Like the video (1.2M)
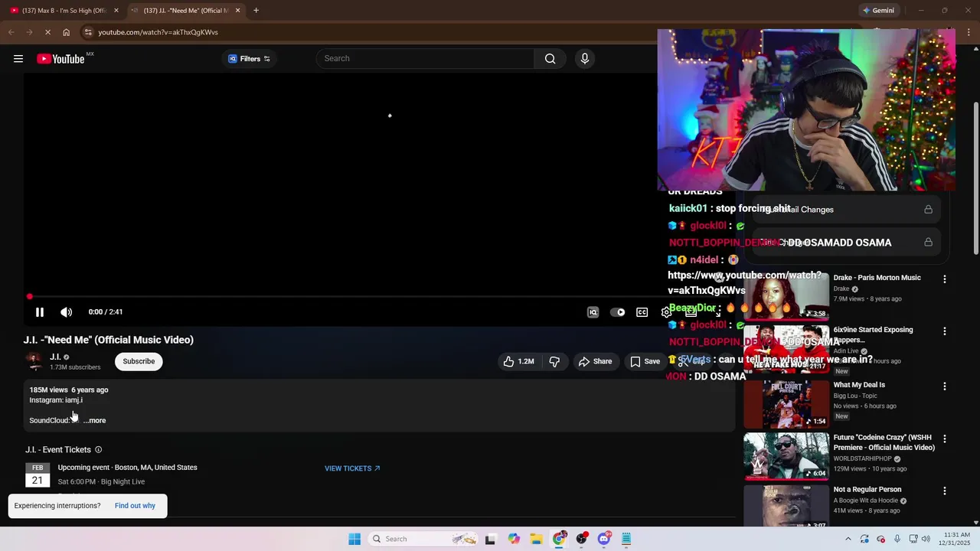The height and width of the screenshot is (551, 980). pos(518,361)
